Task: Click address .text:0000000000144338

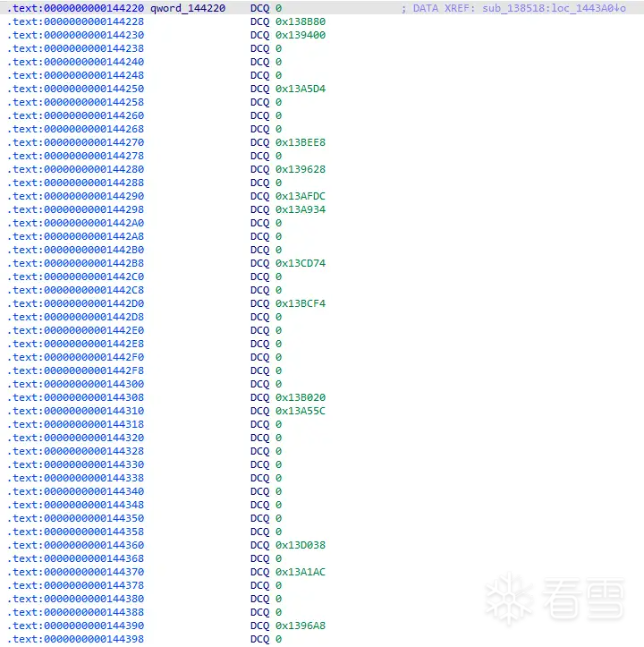Action: [75, 478]
